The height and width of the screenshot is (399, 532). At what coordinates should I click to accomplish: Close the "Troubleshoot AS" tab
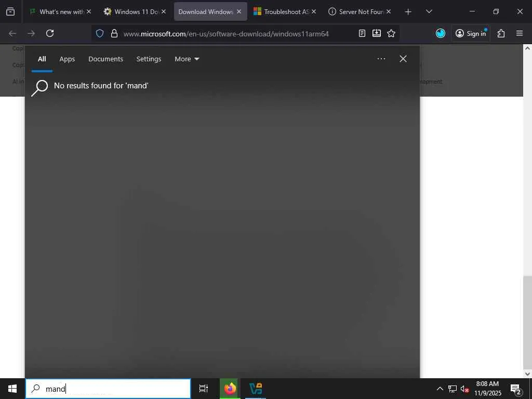point(314,11)
